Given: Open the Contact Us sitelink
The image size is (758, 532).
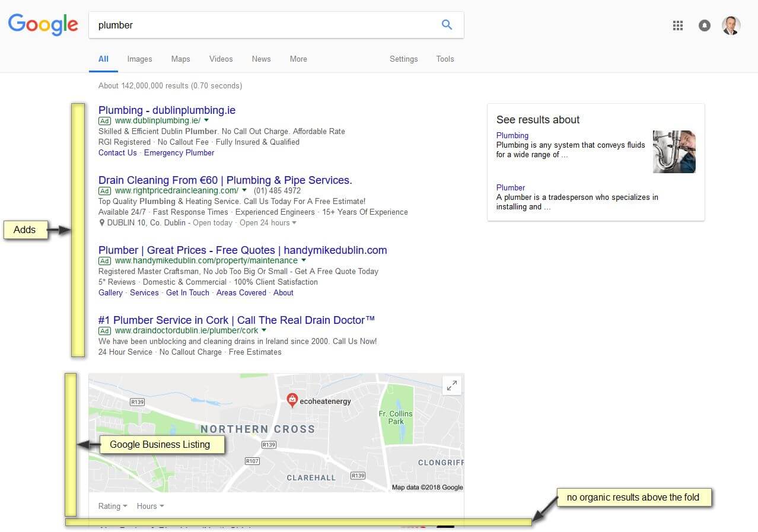Looking at the screenshot, I should (117, 152).
